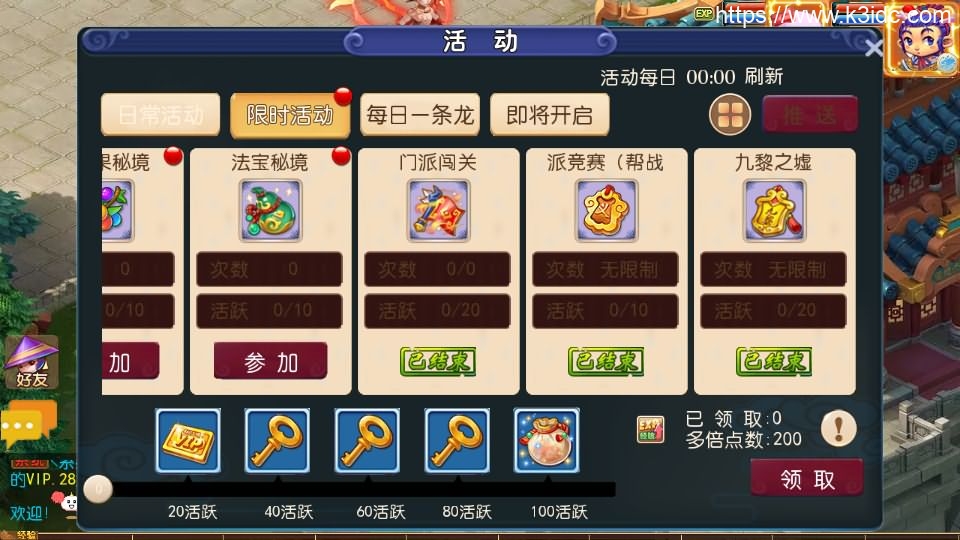Viewport: 960px width, 540px height.
Task: Switch to the 即将开启 tab
Action: tap(550, 114)
